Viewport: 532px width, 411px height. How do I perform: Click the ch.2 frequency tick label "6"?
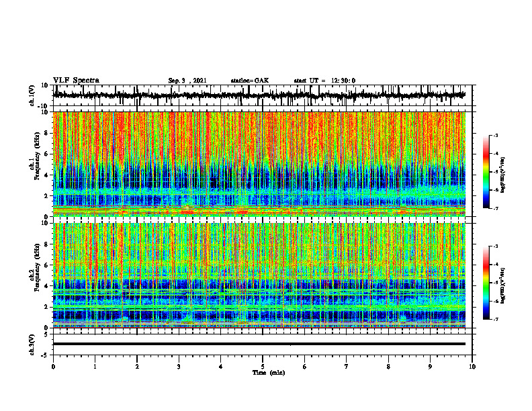tap(47, 265)
